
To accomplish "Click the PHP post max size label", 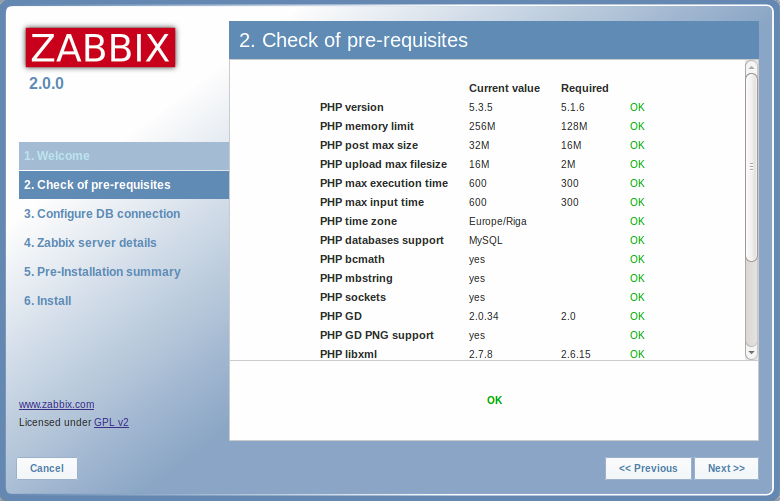I will (x=369, y=145).
